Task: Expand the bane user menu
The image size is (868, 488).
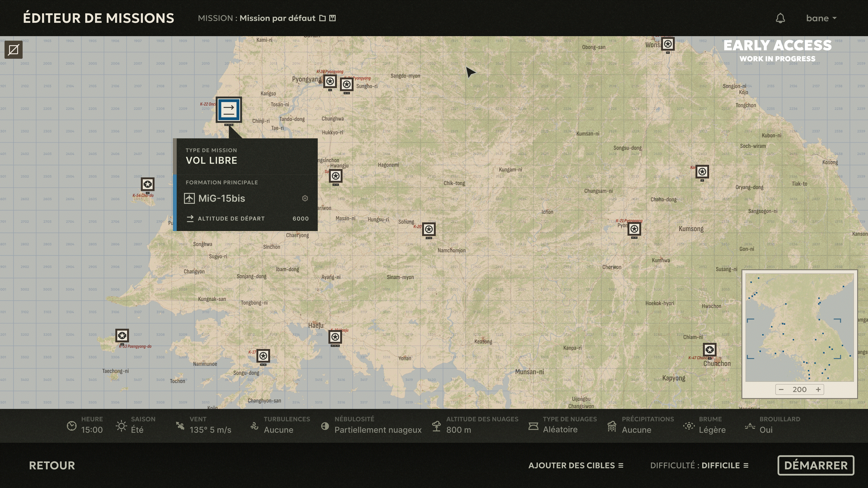Action: (821, 18)
